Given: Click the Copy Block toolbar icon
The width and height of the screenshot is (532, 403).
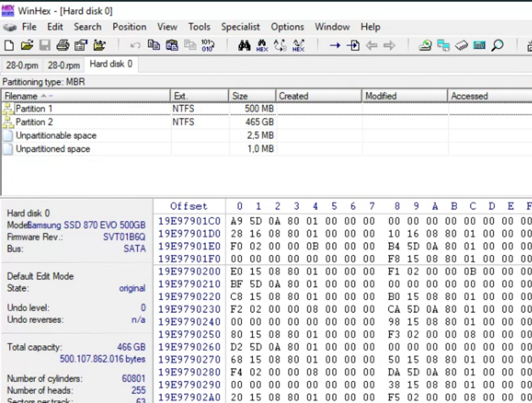Looking at the screenshot, I should pyautogui.click(x=154, y=46).
